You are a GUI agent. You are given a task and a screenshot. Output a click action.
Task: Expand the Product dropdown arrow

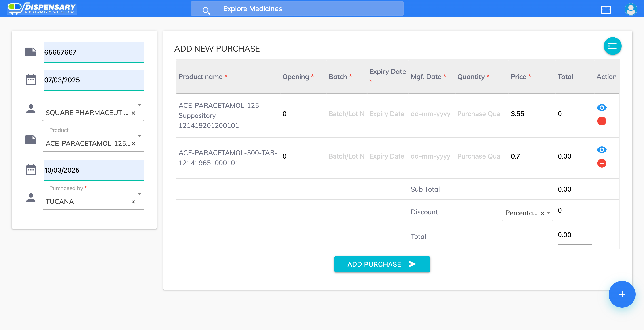140,136
